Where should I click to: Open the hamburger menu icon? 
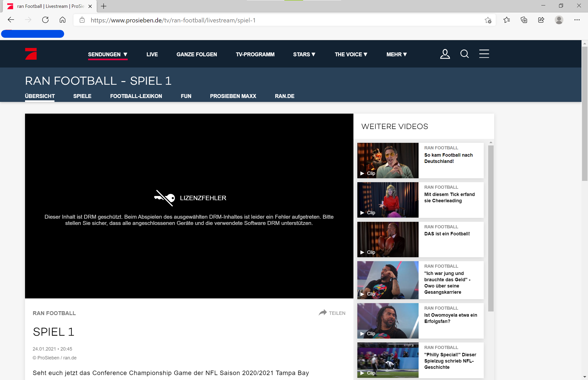tap(484, 54)
